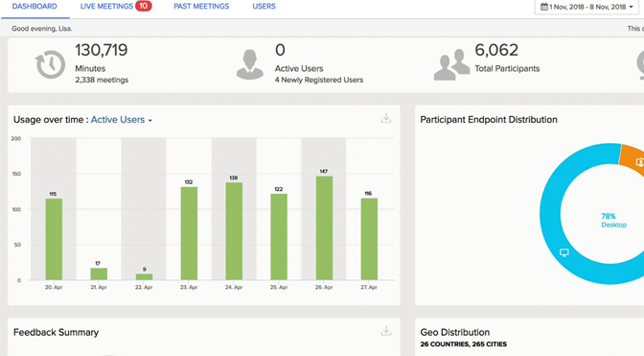Download the Feedback Summary data
The height and width of the screenshot is (356, 644).
[385, 330]
